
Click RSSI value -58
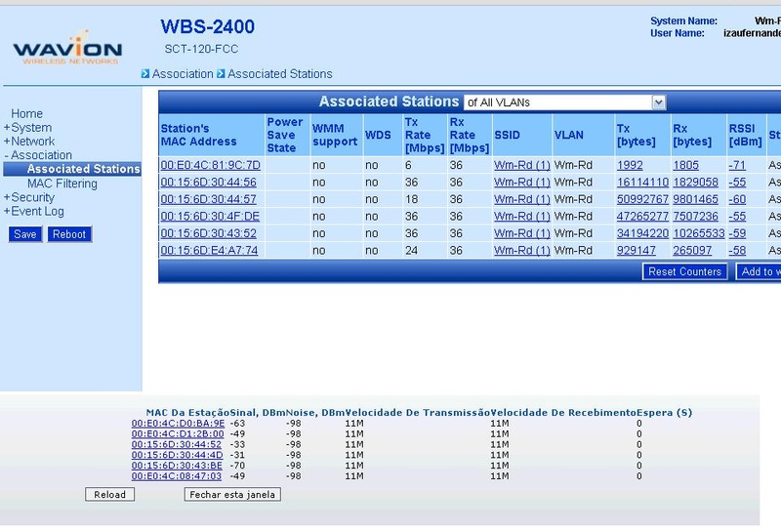(x=737, y=250)
